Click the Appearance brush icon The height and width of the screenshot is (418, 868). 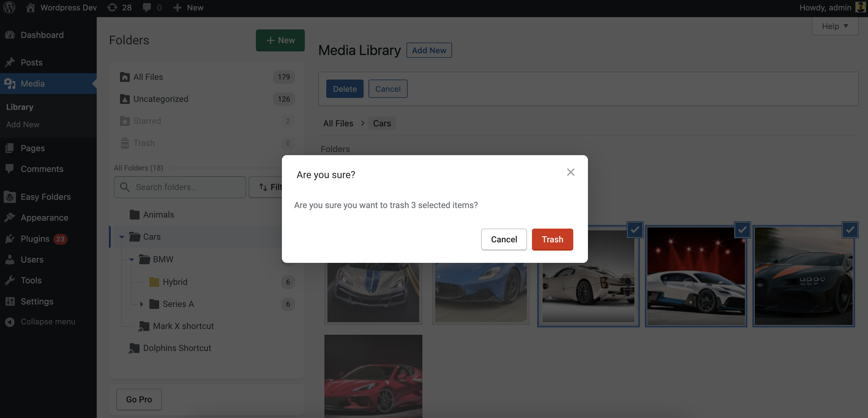10,218
